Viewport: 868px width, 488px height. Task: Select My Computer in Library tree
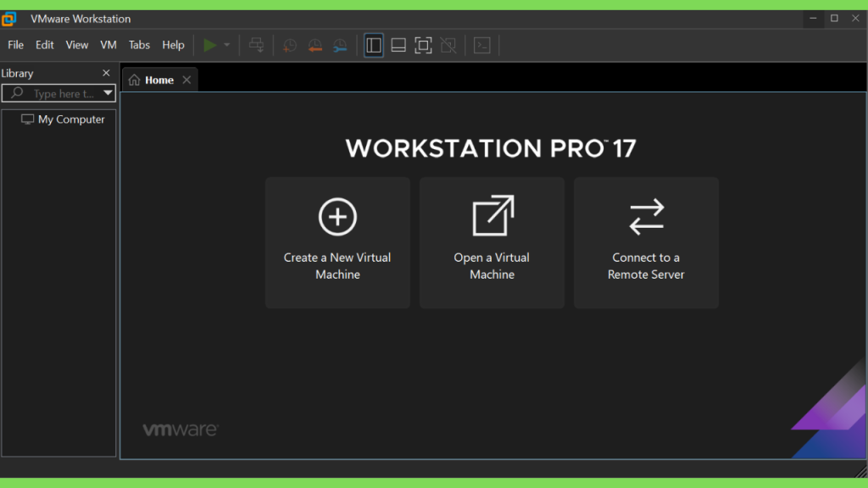click(63, 119)
